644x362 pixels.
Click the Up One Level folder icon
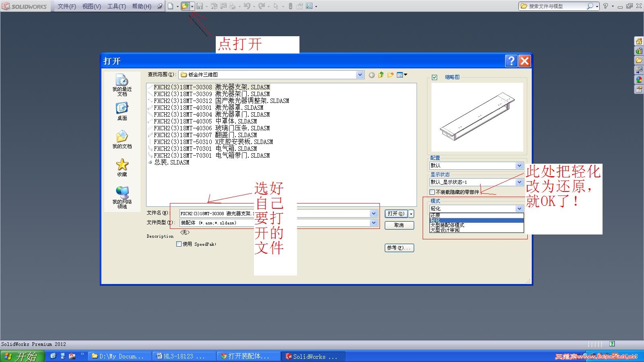click(381, 75)
